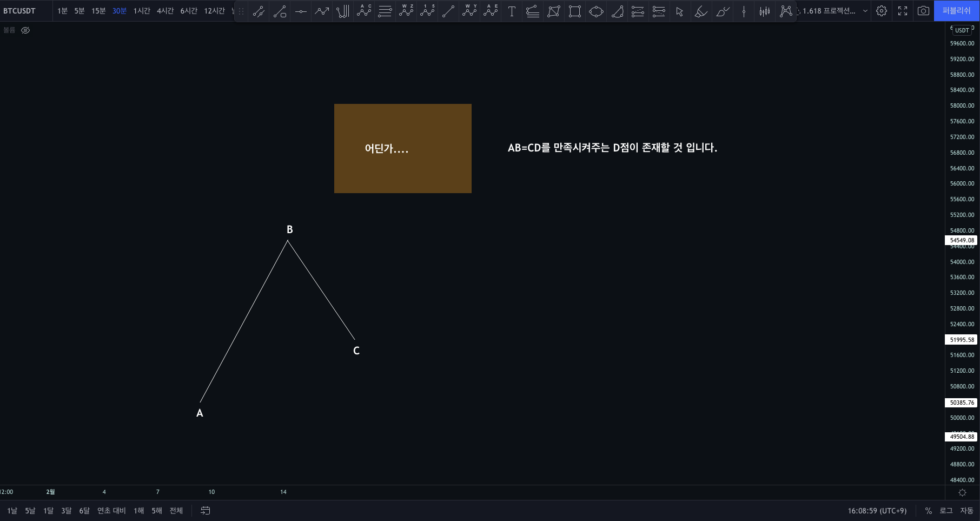Set date range to 6달
The image size is (980, 521).
(x=84, y=511)
